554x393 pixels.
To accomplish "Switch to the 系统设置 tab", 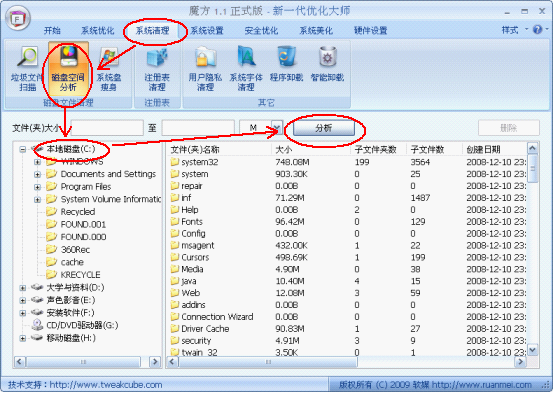I will (207, 30).
